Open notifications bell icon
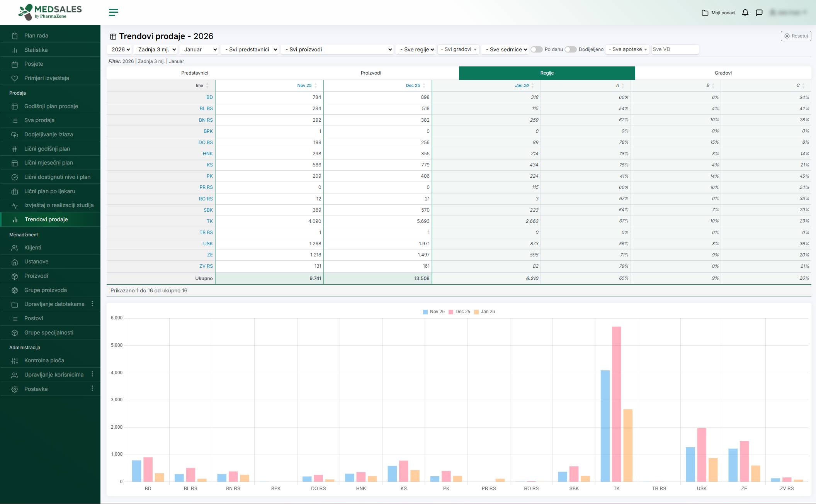The image size is (816, 504). pos(745,13)
